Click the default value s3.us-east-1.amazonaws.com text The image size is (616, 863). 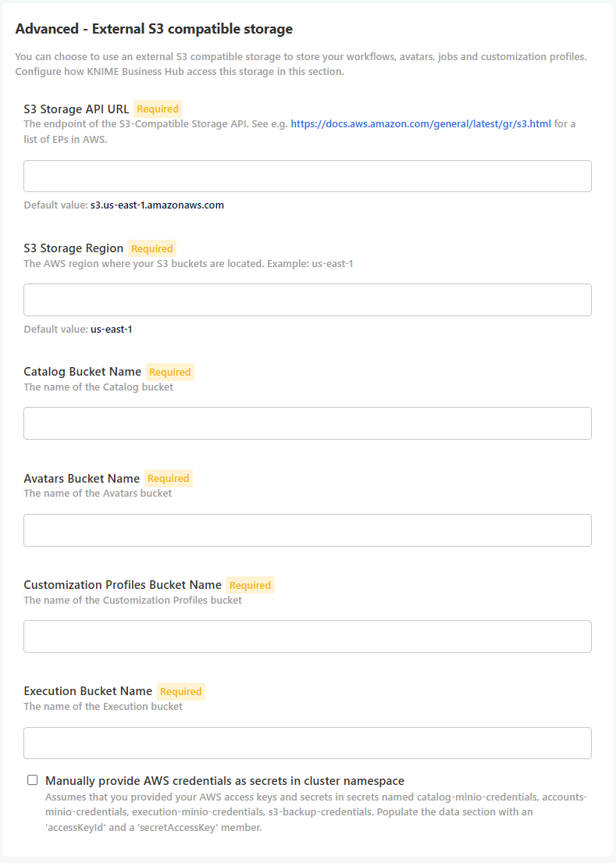pyautogui.click(x=157, y=205)
